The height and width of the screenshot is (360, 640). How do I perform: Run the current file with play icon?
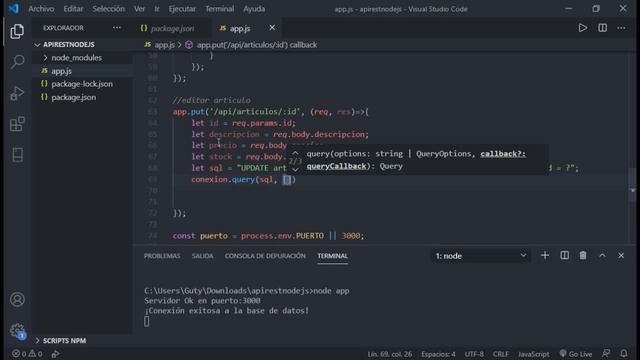pyautogui.click(x=582, y=28)
